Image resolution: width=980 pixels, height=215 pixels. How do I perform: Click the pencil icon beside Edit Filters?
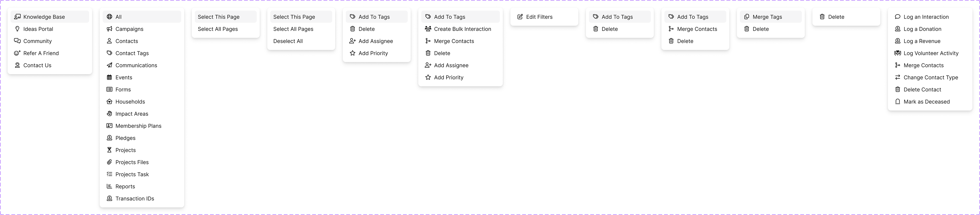point(520,17)
